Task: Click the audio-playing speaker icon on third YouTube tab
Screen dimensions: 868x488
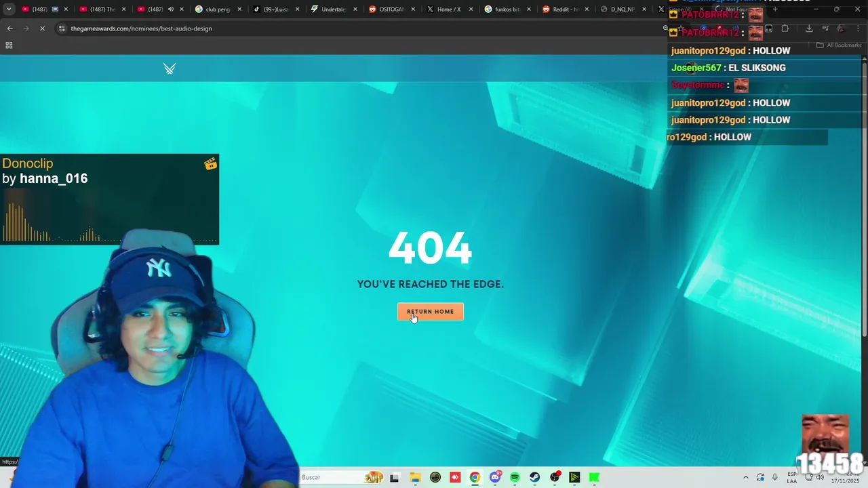Action: point(171,9)
